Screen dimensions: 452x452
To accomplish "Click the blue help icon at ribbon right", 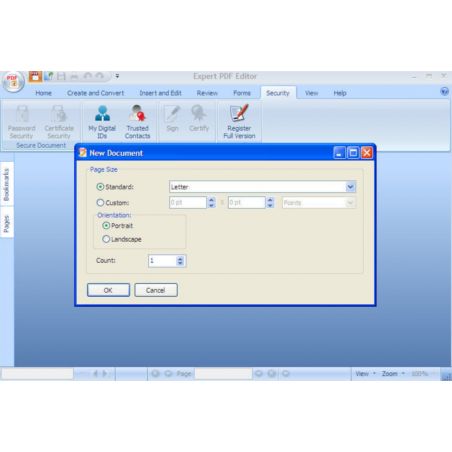I will tap(444, 91).
